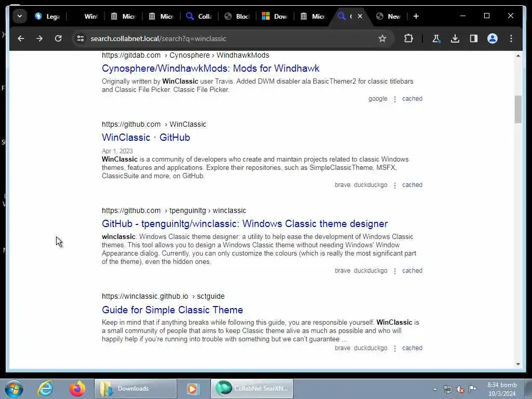Open the Windows Start menu

click(14, 389)
